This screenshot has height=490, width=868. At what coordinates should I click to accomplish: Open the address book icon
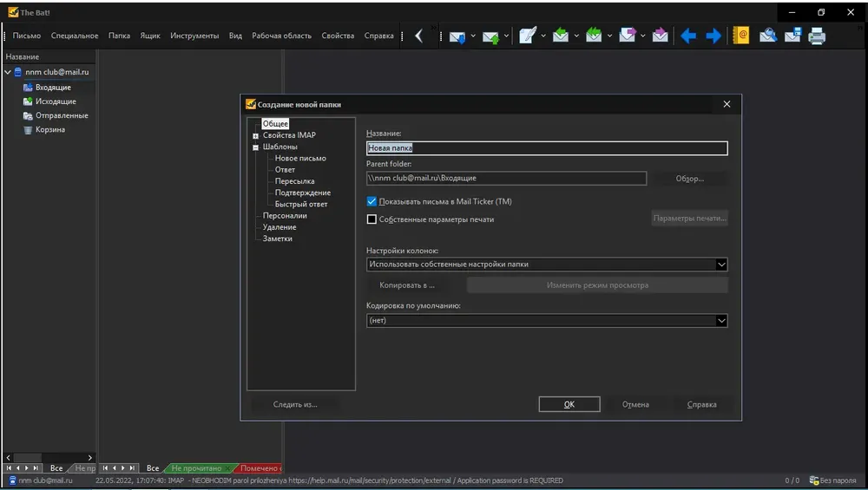pos(740,36)
